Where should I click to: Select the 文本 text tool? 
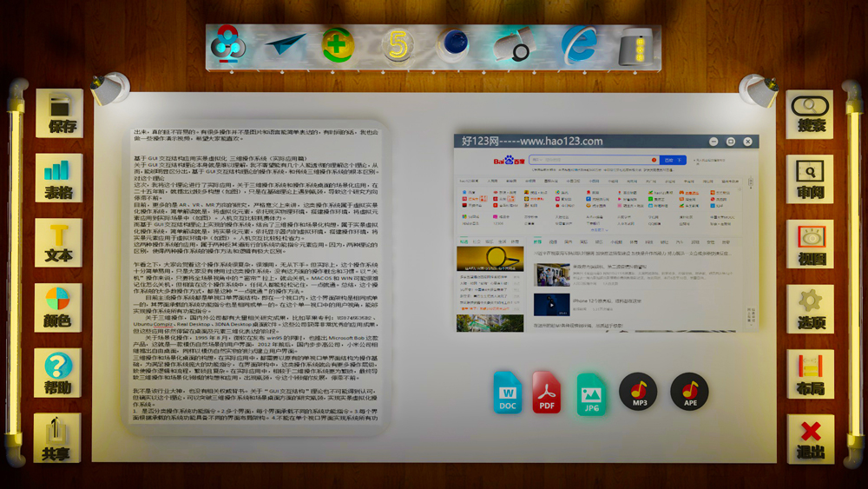[x=58, y=242]
